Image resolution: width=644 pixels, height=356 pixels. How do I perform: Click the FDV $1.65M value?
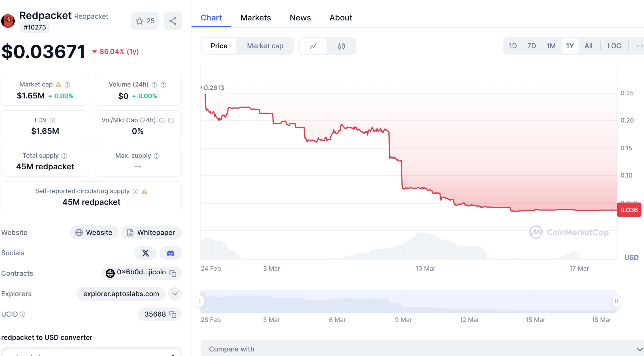pyautogui.click(x=45, y=131)
